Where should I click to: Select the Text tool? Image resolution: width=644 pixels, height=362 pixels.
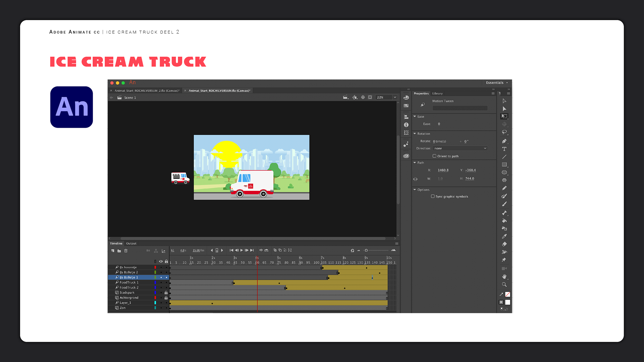click(504, 149)
